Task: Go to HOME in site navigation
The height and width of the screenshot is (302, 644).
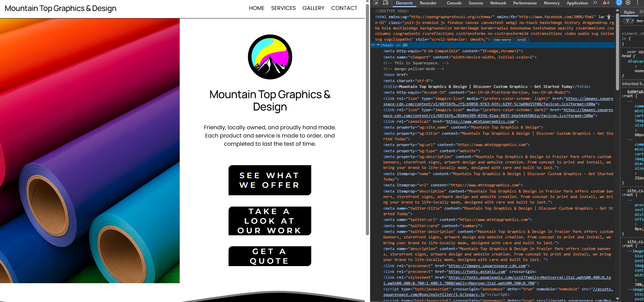Action: tap(257, 8)
